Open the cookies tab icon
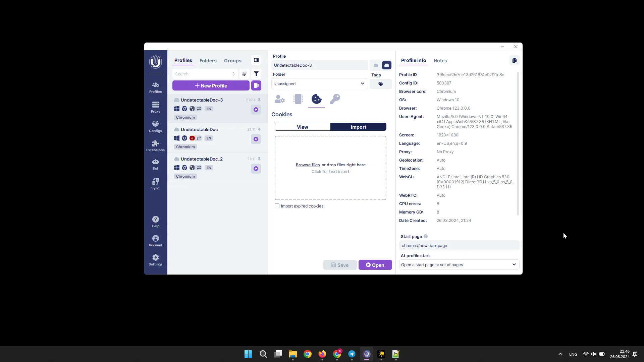 [317, 99]
